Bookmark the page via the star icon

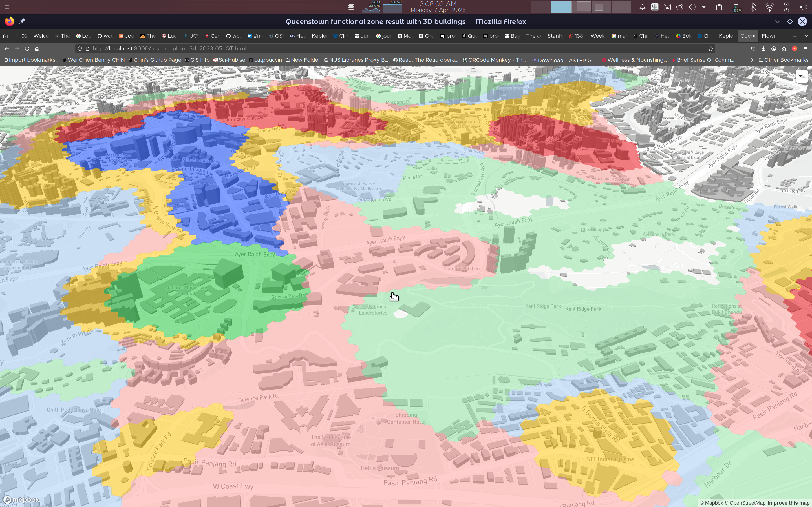710,49
